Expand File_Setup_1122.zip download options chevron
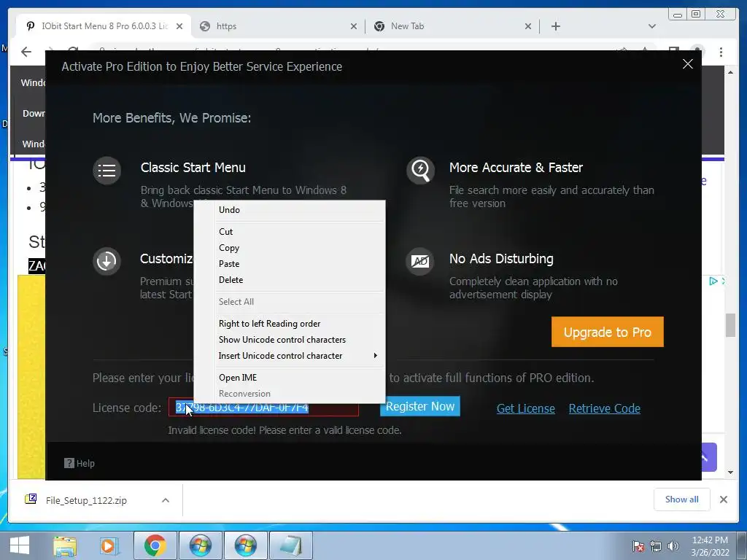This screenshot has width=747, height=560. [166, 500]
